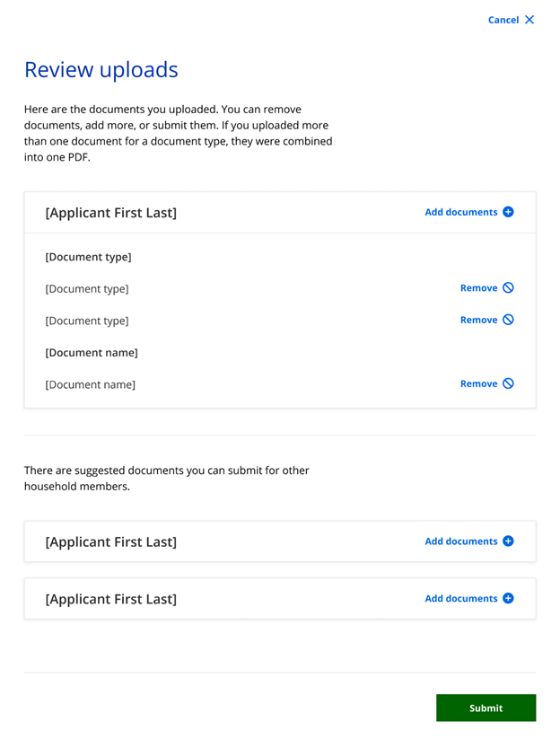The image size is (560, 748).
Task: Click the remove circle icon on the non-bold [Document name] row
Action: click(509, 383)
